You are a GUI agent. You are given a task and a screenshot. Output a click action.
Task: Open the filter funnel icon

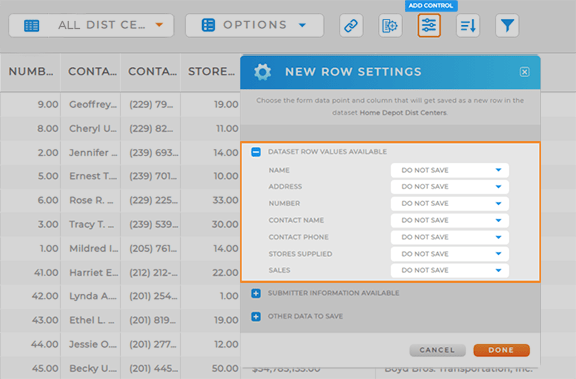tap(507, 25)
